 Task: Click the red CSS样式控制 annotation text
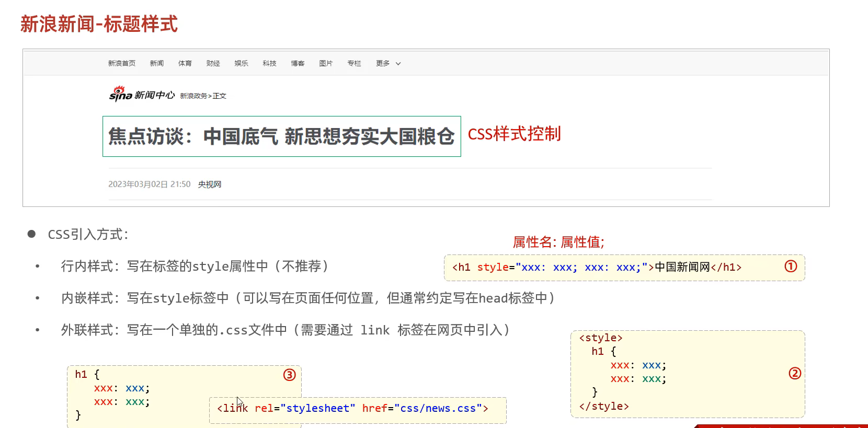(514, 134)
